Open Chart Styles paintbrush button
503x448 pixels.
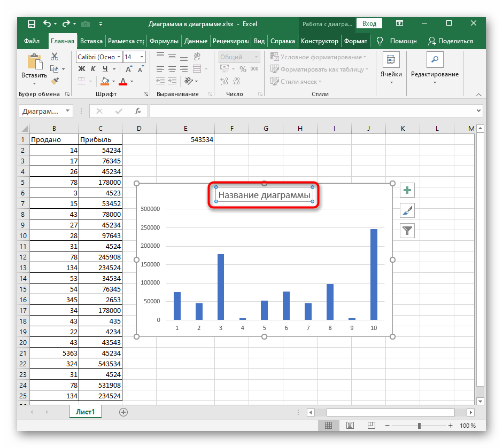(407, 211)
